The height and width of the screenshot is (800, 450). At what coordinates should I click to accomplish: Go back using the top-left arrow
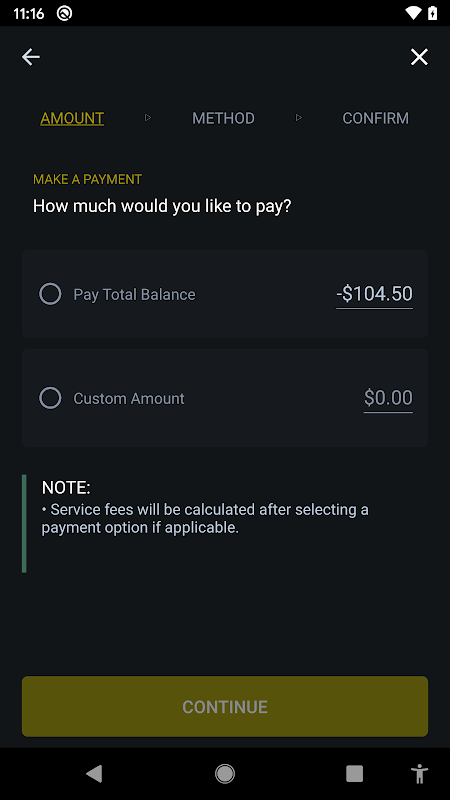click(x=31, y=57)
